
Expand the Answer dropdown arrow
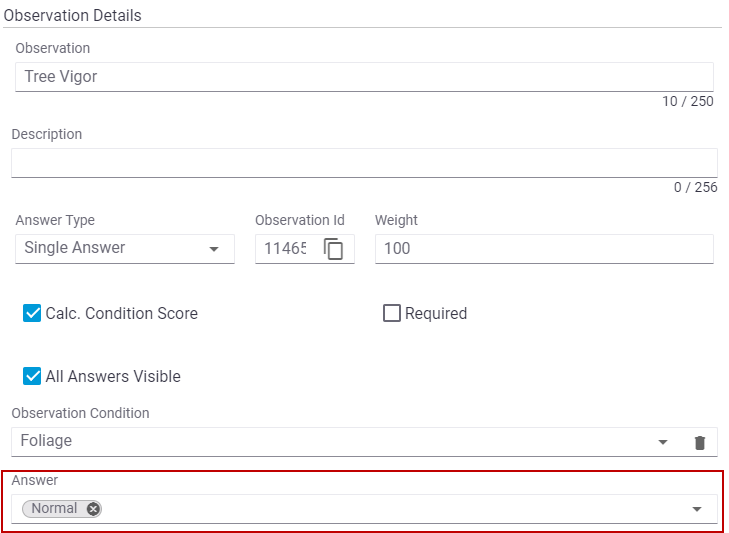pyautogui.click(x=696, y=509)
